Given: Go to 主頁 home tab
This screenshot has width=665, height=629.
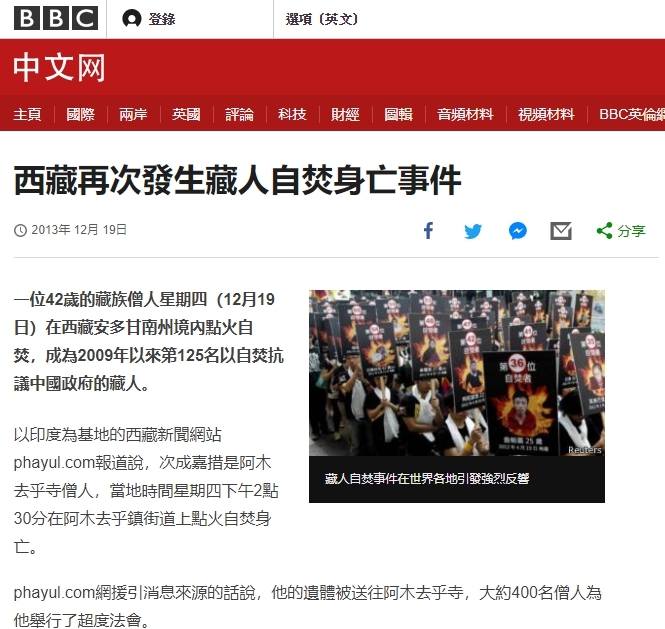Looking at the screenshot, I should point(27,115).
